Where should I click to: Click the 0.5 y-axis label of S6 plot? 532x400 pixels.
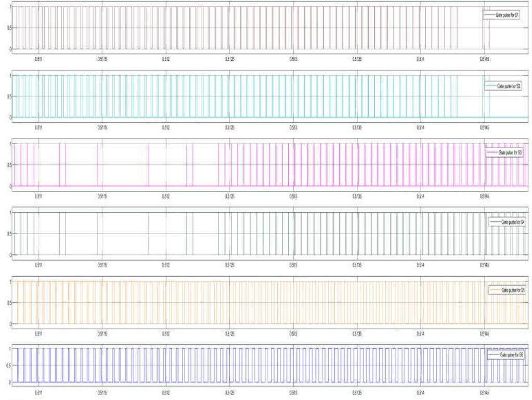(9, 366)
